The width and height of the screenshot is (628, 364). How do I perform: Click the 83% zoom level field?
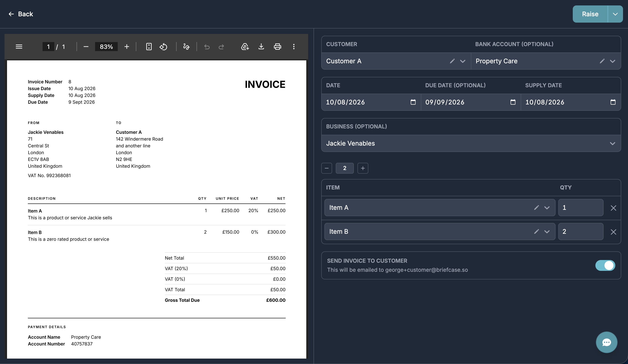coord(106,47)
